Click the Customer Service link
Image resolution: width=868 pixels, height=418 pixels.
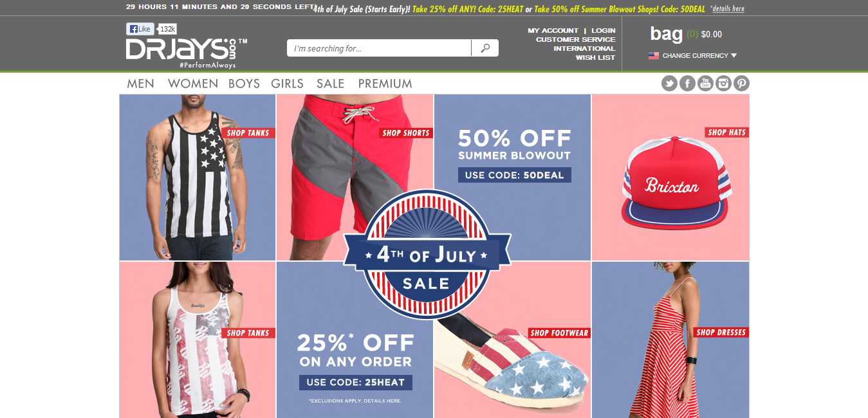(x=575, y=39)
